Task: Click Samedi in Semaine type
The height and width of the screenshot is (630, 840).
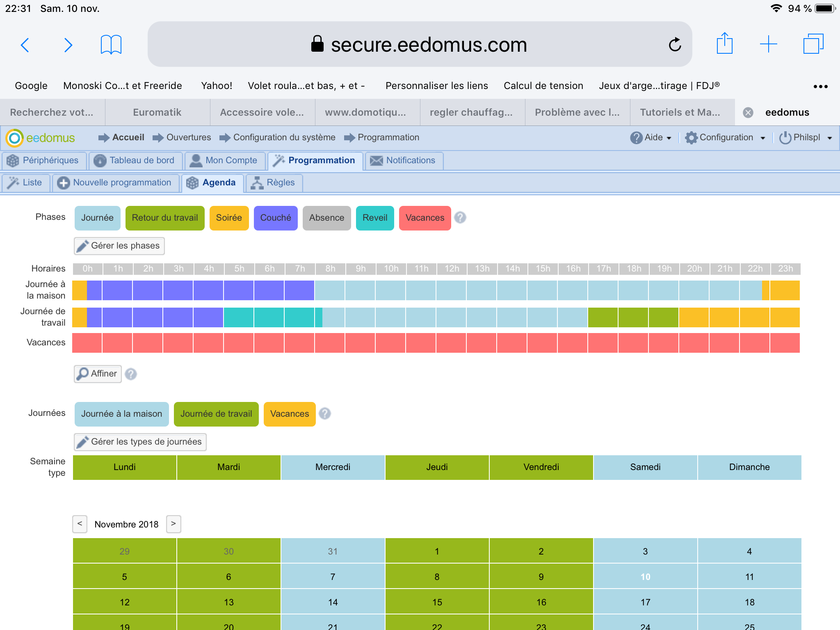Action: click(645, 467)
